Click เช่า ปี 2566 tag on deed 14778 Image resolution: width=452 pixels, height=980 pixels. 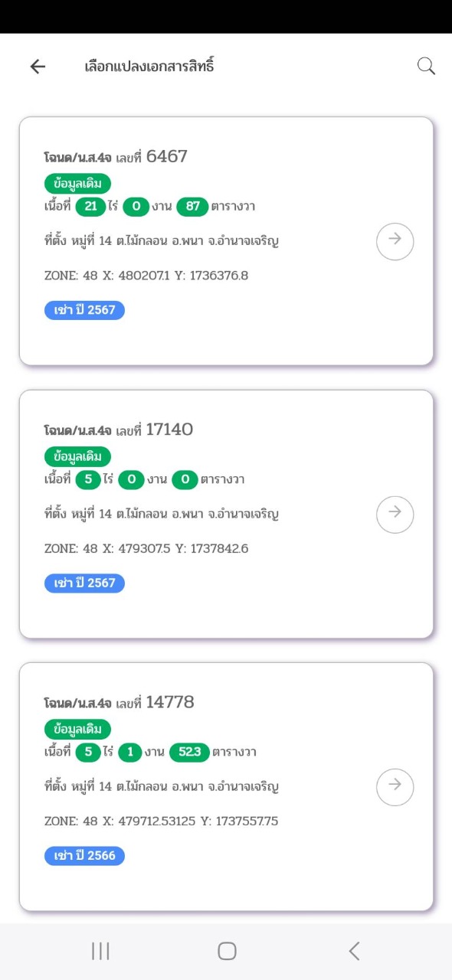point(84,855)
